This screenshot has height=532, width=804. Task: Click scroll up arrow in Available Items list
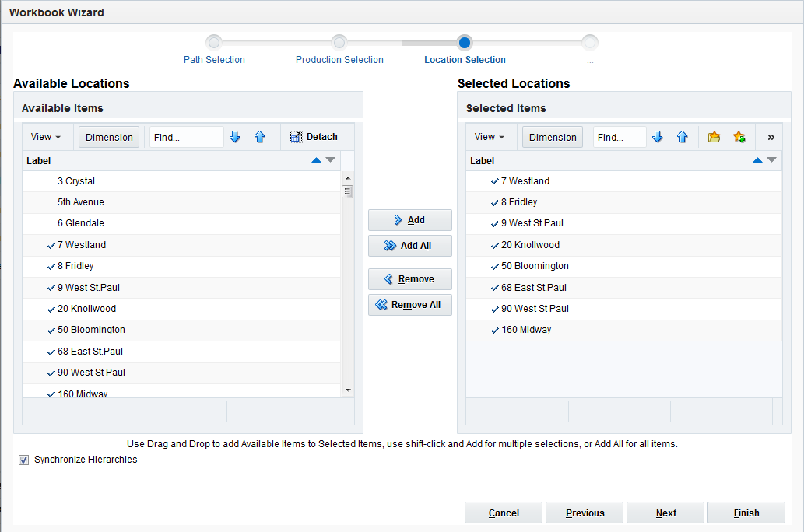348,178
